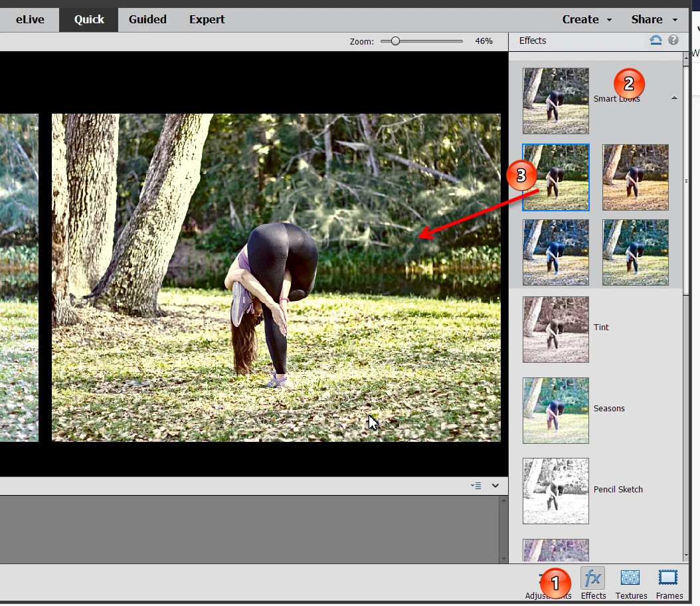Apply the blue-toned high-contrast Smart Look variation

556,252
